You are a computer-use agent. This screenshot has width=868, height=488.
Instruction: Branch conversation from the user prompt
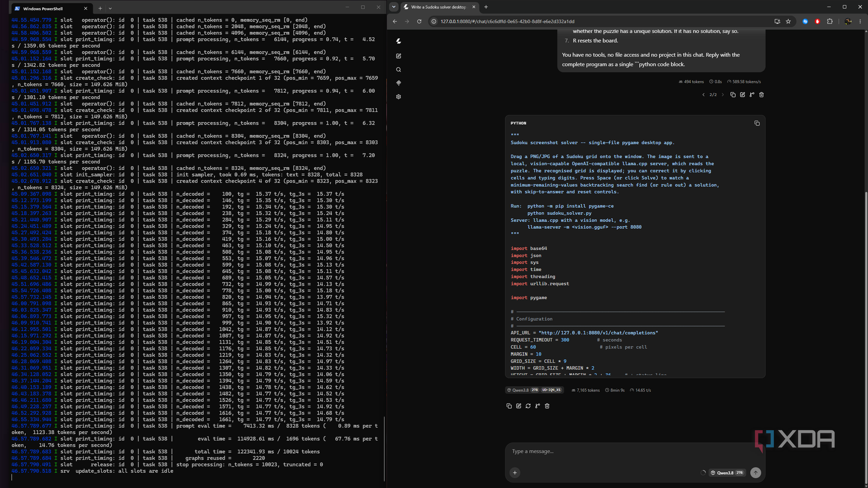[752, 95]
